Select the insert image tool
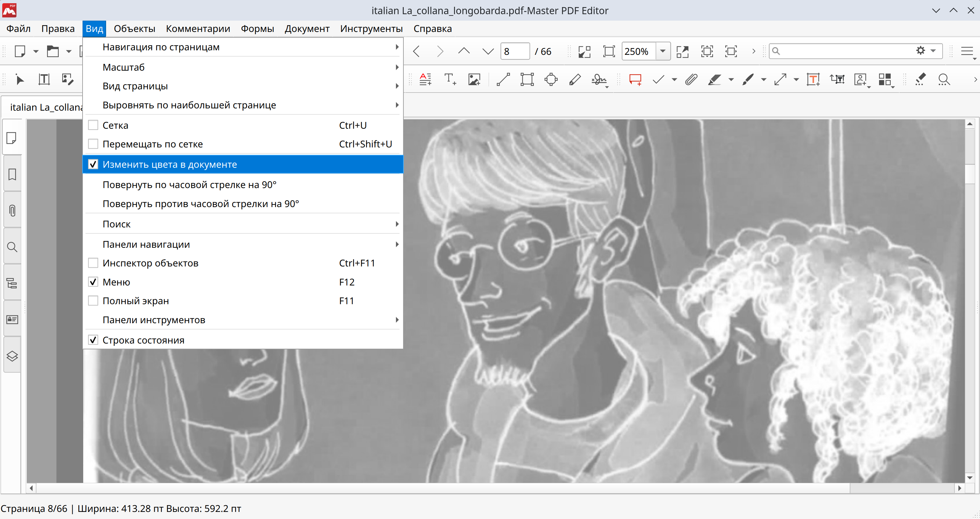980x519 pixels. (474, 80)
